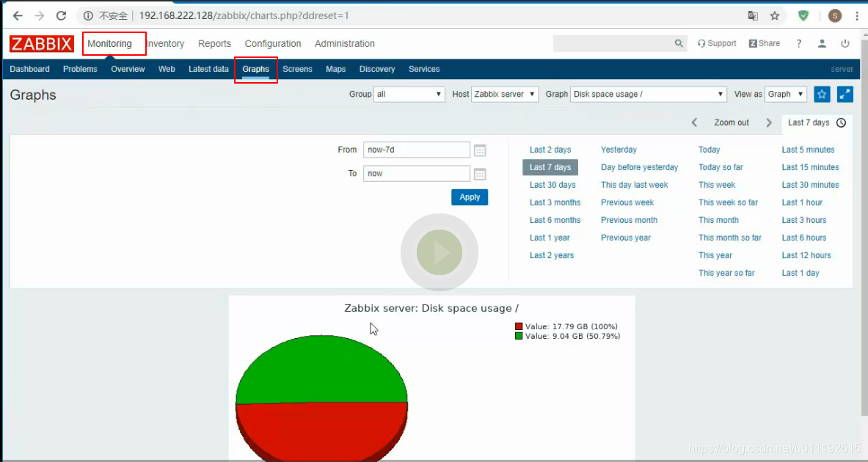Select Last 1 hour range
868x462 pixels.
pos(802,202)
